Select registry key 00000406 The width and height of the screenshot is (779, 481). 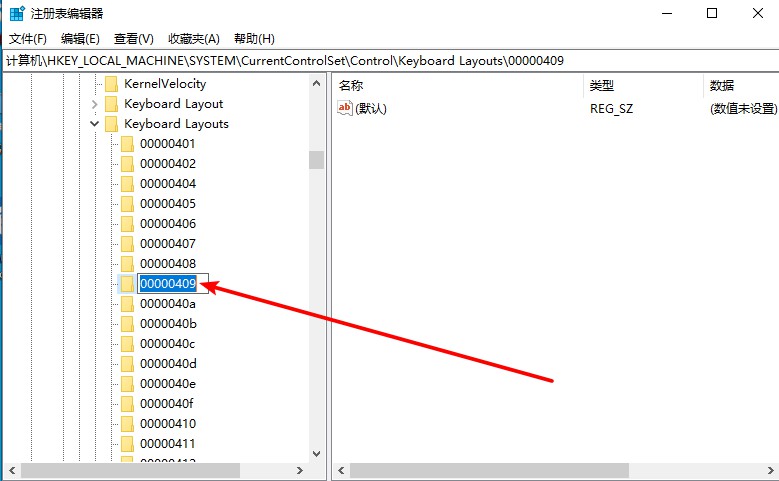167,224
